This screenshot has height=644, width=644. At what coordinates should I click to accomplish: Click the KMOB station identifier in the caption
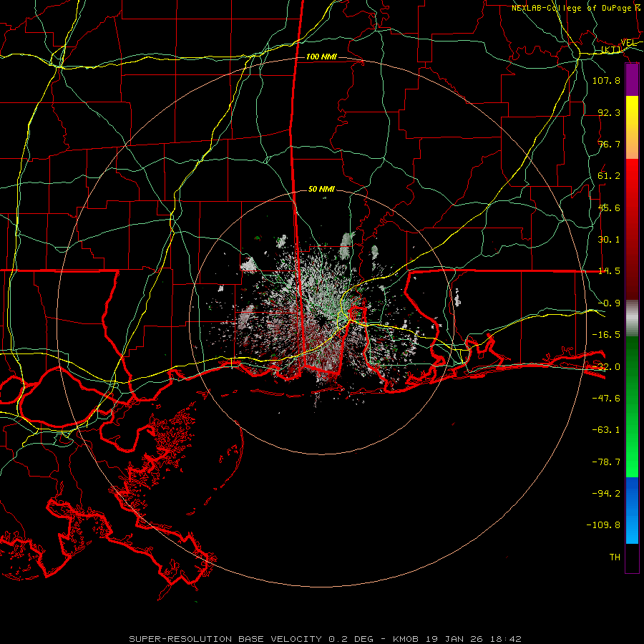click(x=406, y=639)
